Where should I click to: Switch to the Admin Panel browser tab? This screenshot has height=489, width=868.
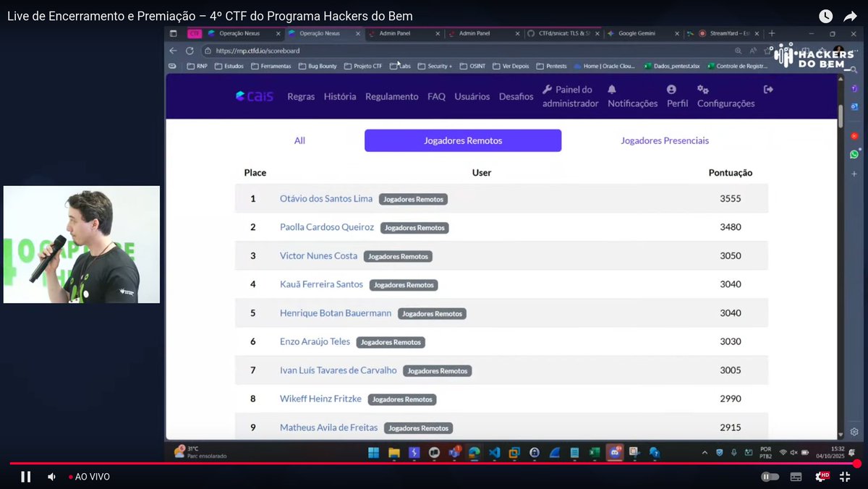[x=394, y=33]
